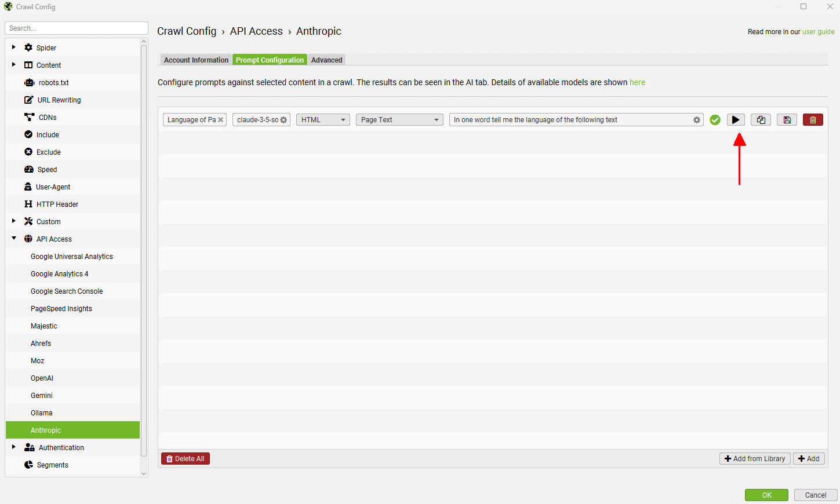Collapse the API Access section
Viewport: 840px width, 504px height.
coord(14,239)
